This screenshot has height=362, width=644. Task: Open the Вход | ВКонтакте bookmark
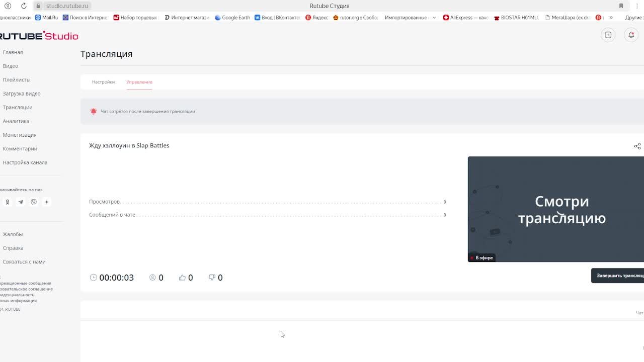277,18
